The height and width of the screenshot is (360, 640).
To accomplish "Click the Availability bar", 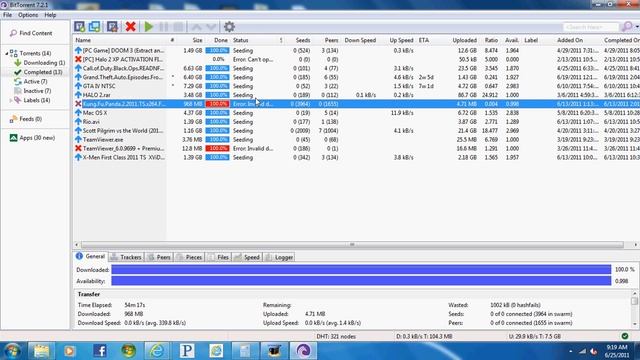I will click(361, 281).
